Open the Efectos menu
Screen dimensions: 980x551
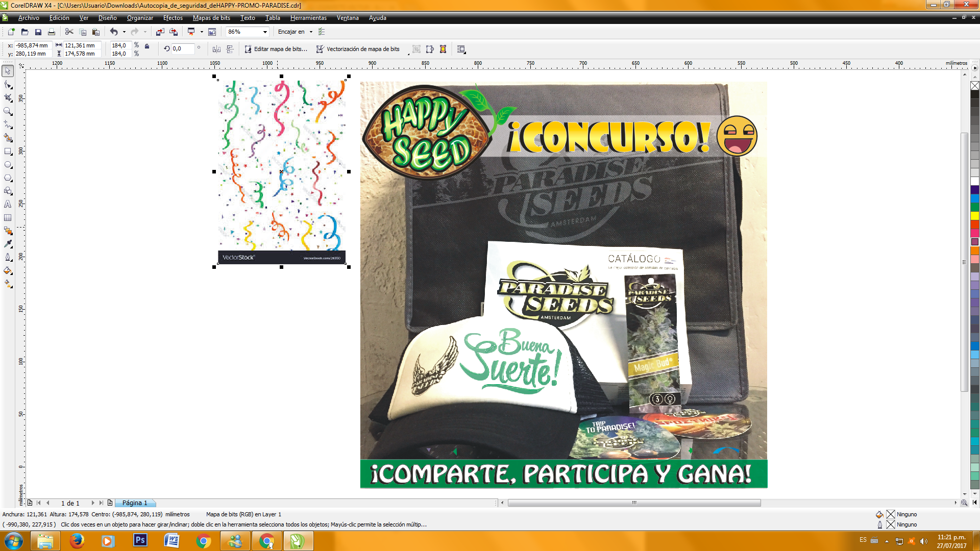pos(173,18)
